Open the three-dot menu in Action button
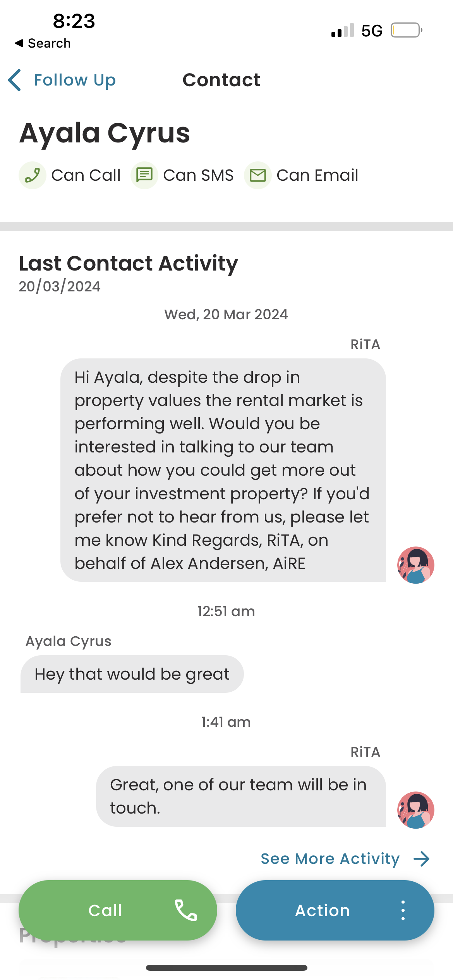 403,910
